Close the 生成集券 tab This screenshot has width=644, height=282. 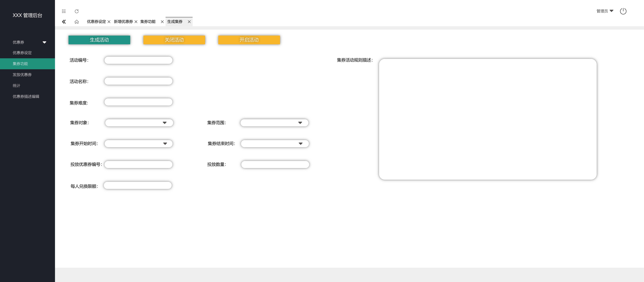[189, 22]
